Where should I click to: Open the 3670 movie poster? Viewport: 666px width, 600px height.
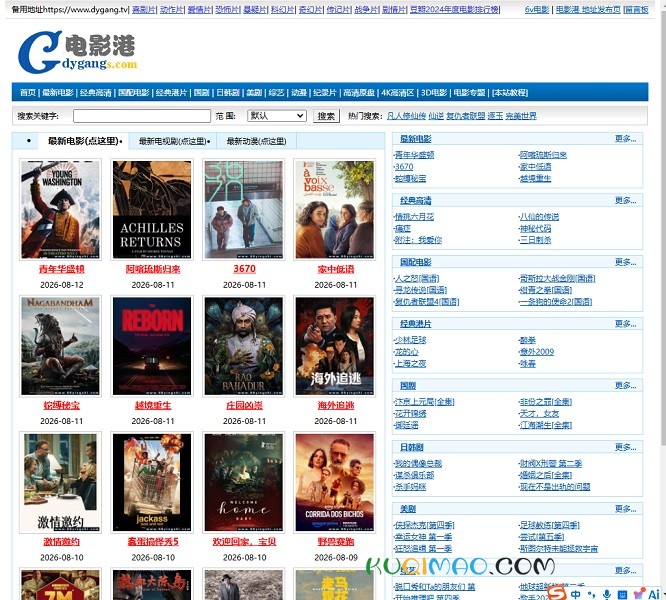(x=244, y=209)
